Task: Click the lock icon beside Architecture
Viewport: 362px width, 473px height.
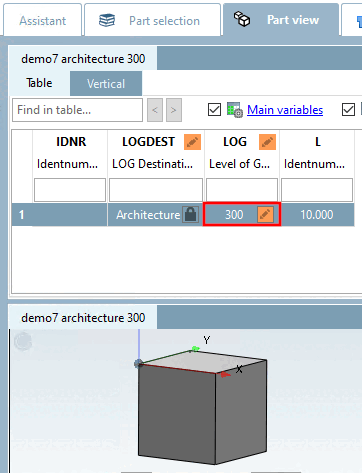Action: (191, 214)
